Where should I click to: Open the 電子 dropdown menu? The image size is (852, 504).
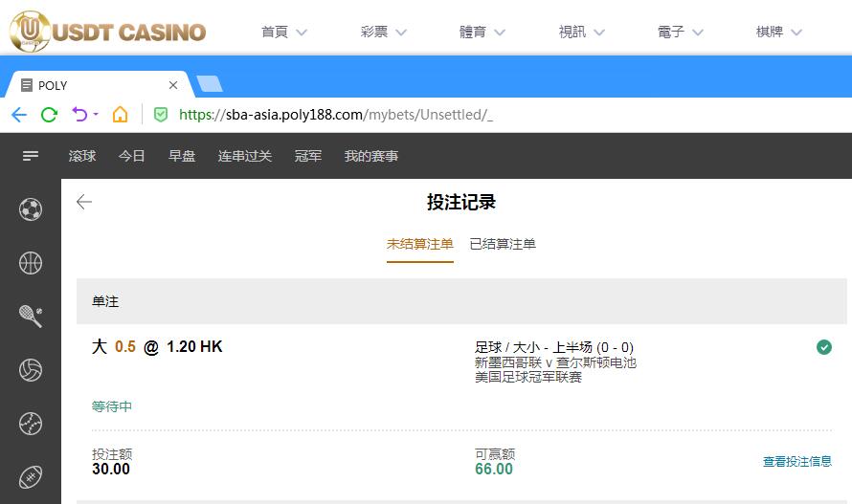[681, 32]
